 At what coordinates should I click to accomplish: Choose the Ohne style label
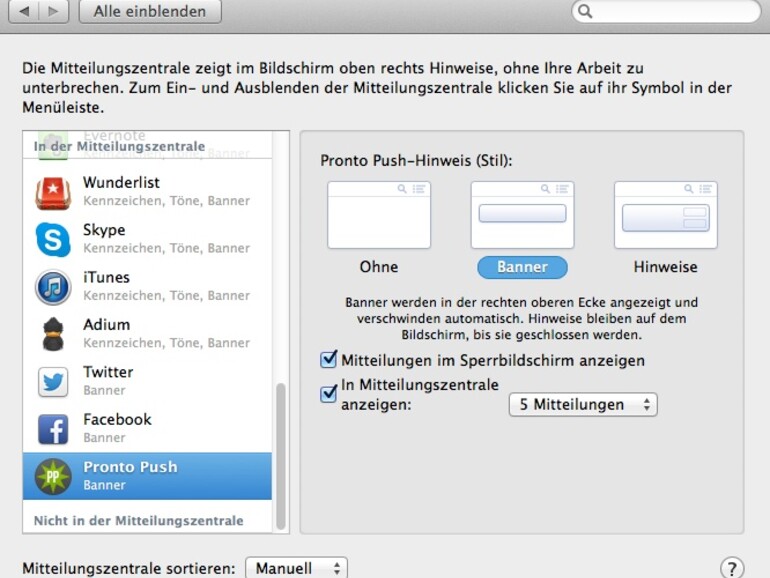[x=379, y=267]
